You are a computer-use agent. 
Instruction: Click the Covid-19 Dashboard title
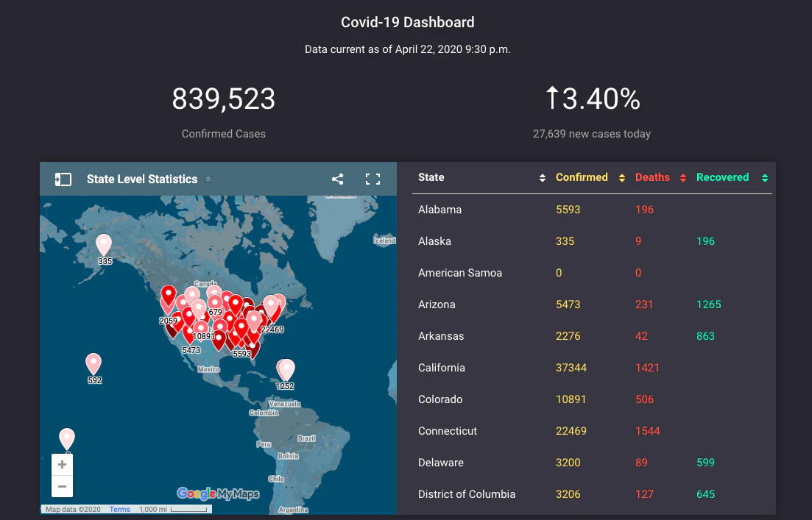click(408, 22)
